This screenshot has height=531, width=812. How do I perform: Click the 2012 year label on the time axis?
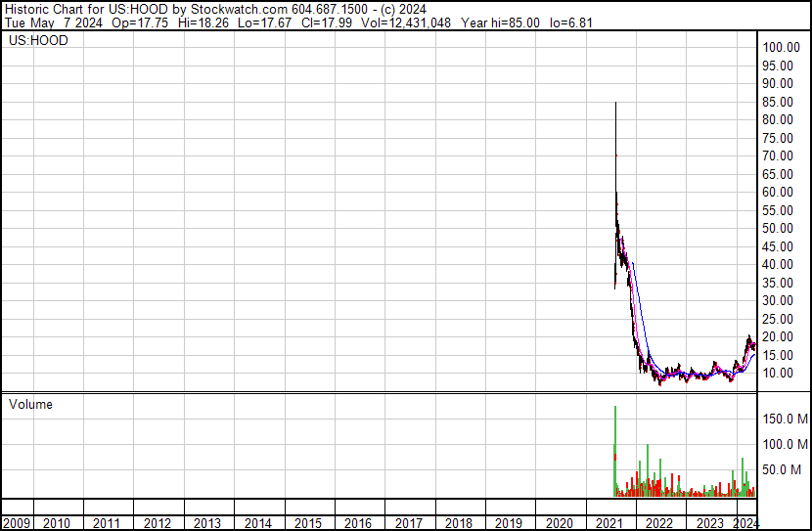pos(158,523)
